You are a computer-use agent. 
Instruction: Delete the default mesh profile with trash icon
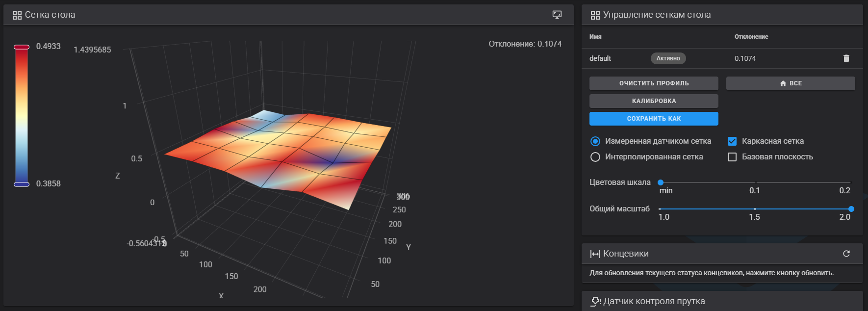click(846, 58)
